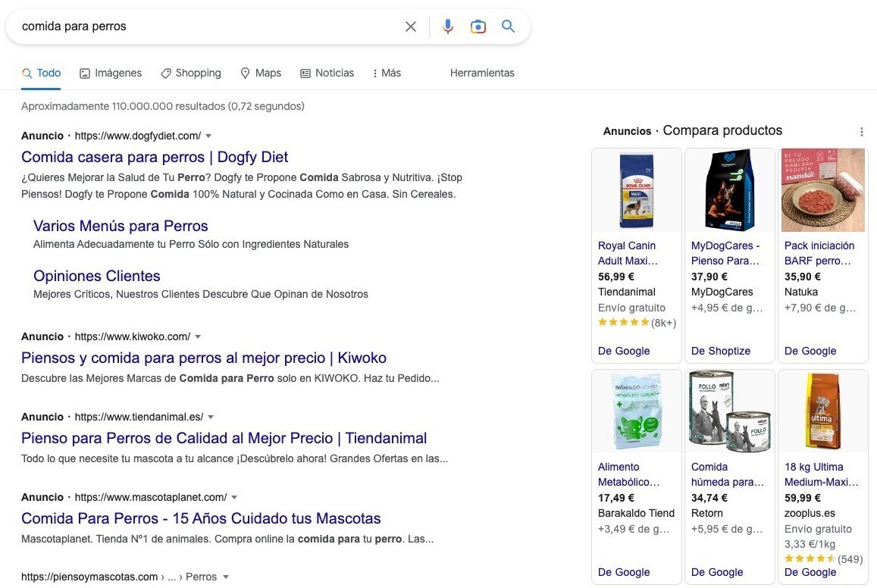Go to the Maps tab
Viewport: 877px width, 588px height.
coord(261,73)
